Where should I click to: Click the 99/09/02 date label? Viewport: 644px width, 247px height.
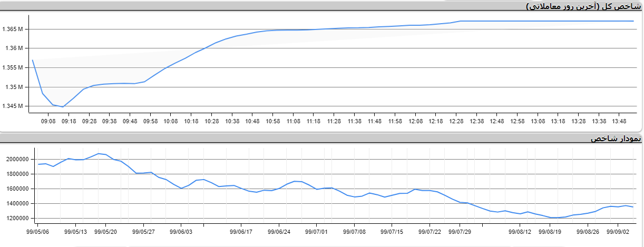(618, 231)
